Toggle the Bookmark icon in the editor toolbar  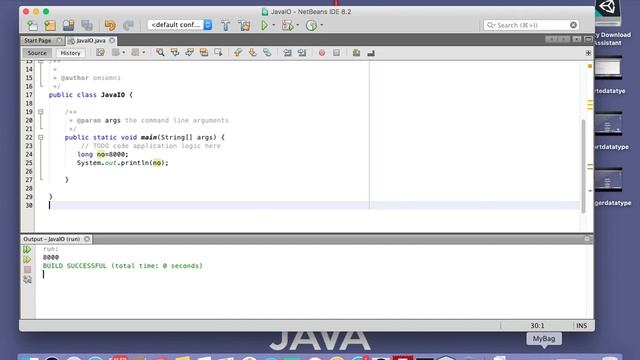tap(267, 53)
